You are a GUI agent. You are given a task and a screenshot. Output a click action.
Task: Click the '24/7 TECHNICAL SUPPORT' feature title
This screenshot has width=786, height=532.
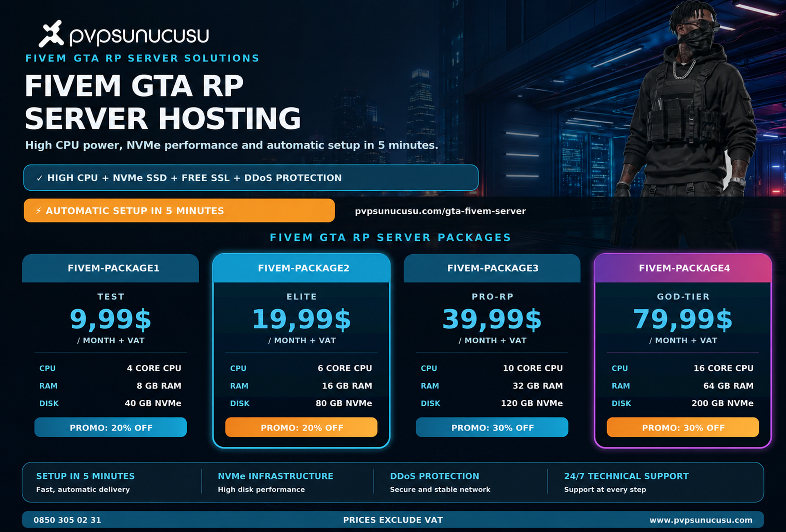626,476
